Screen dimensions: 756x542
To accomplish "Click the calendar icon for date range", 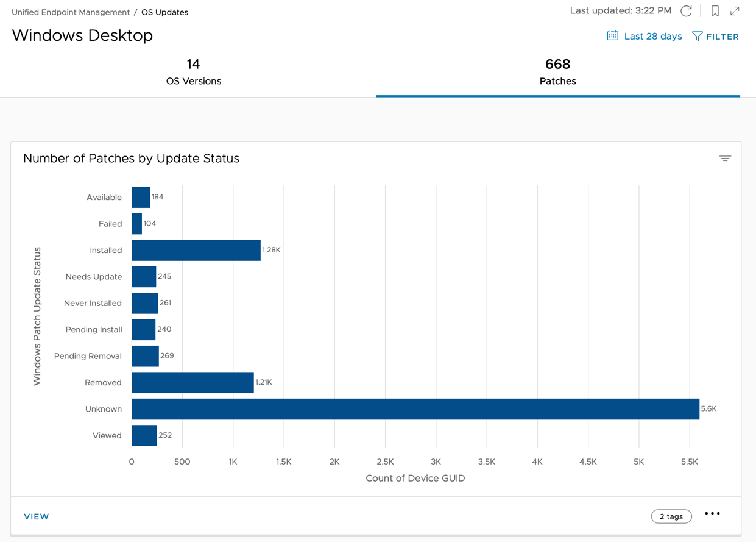I will (x=612, y=36).
